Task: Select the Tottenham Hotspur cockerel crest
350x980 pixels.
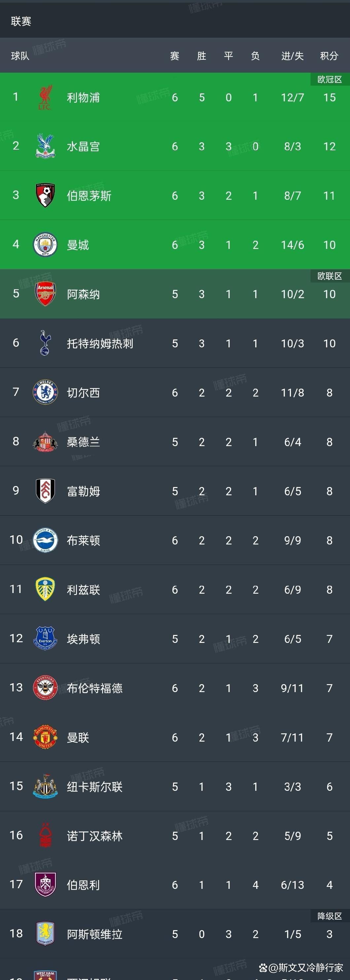Action: [45, 343]
